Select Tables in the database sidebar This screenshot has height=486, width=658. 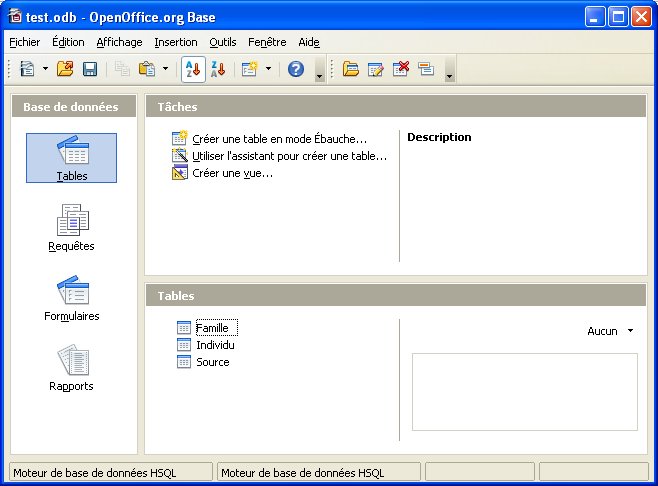tap(71, 158)
